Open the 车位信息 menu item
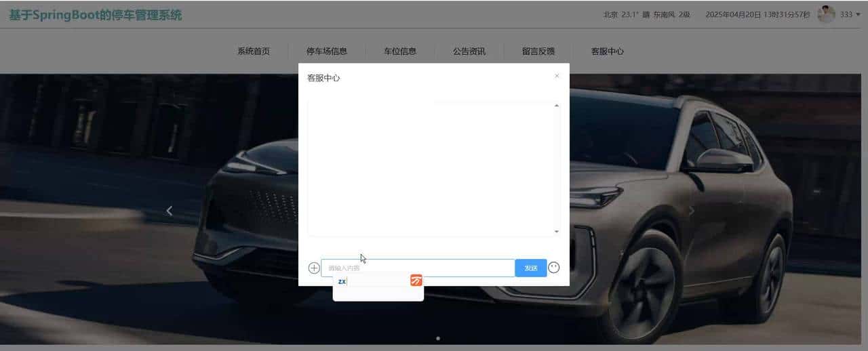The width and height of the screenshot is (868, 351). click(400, 51)
